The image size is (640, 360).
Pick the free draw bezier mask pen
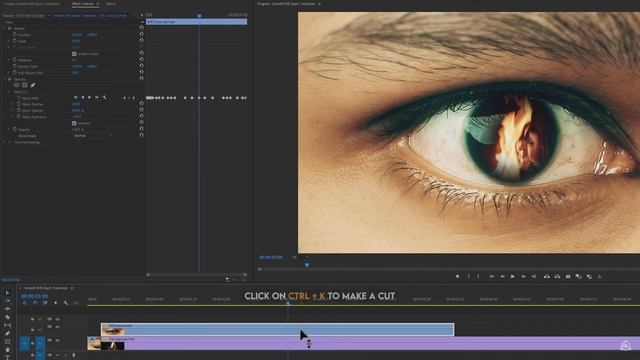[33, 85]
